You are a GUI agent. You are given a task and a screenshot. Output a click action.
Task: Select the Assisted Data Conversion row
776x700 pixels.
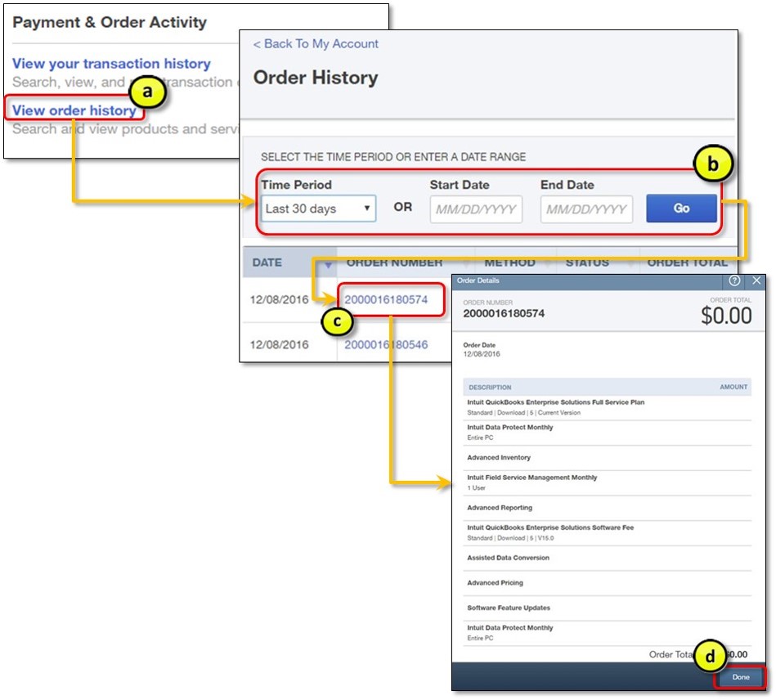pyautogui.click(x=607, y=558)
